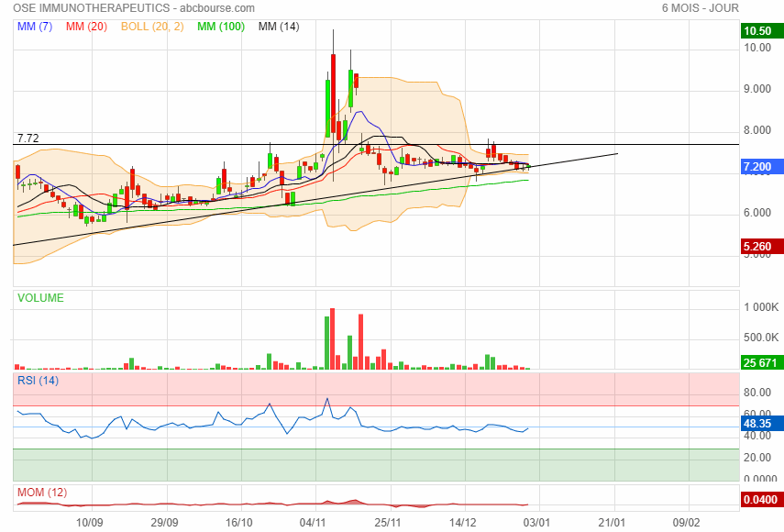Click the 04/11 date axis label

(313, 523)
